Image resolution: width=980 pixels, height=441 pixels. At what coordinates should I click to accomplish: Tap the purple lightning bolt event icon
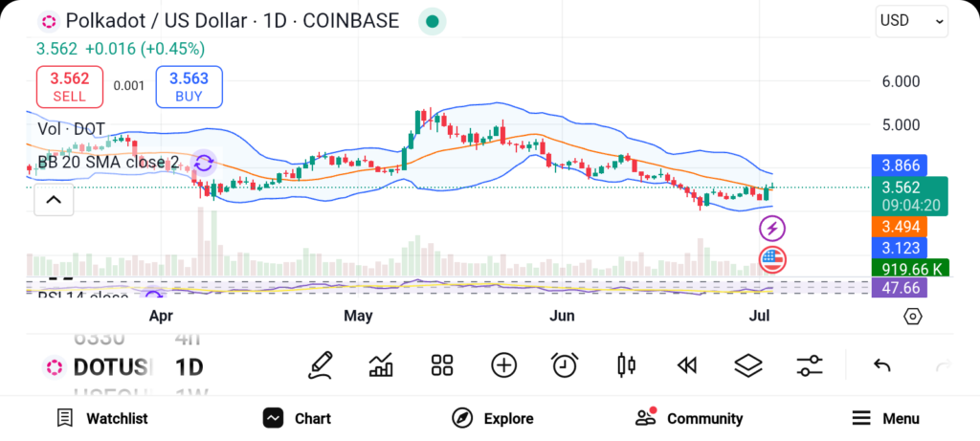[772, 229]
